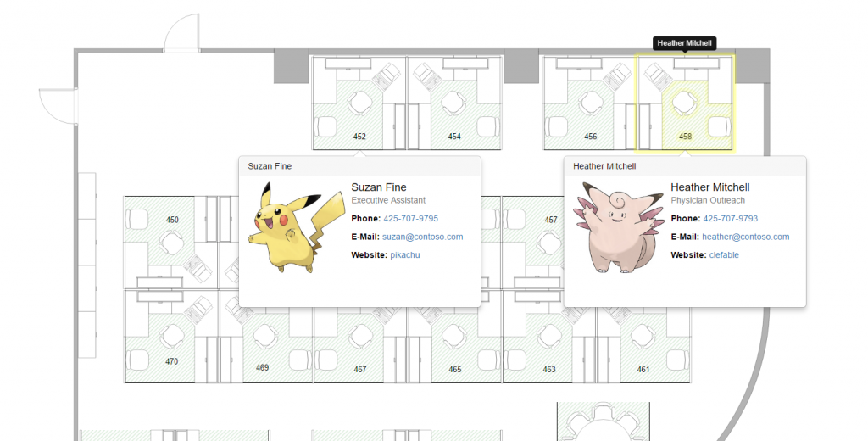This screenshot has height=441, width=868.
Task: Click the Pikachu image in Suzan's card
Action: pyautogui.click(x=296, y=227)
